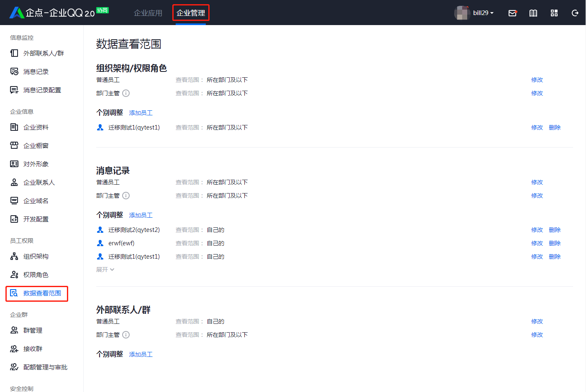The width and height of the screenshot is (586, 392).
Task: Click the 数据查看范围 sidebar icon
Action: (x=14, y=293)
